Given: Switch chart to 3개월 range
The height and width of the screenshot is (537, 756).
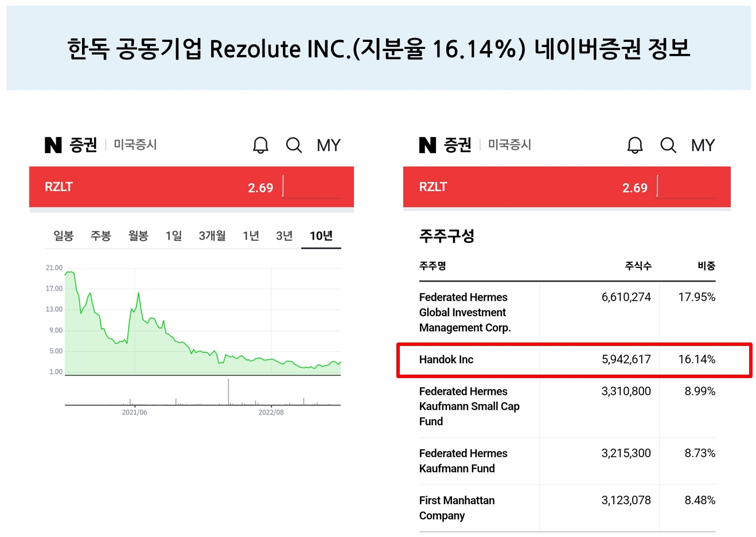Looking at the screenshot, I should (212, 236).
